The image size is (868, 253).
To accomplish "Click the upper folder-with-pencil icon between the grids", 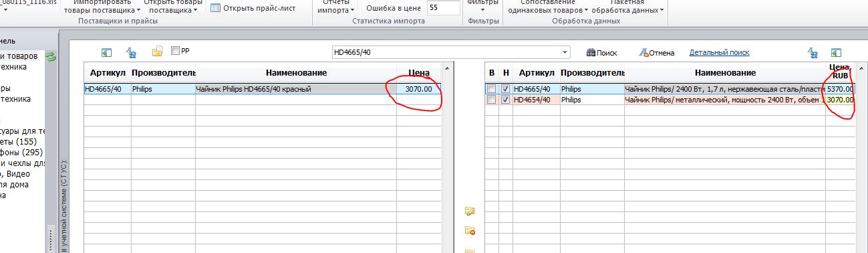I will (470, 212).
